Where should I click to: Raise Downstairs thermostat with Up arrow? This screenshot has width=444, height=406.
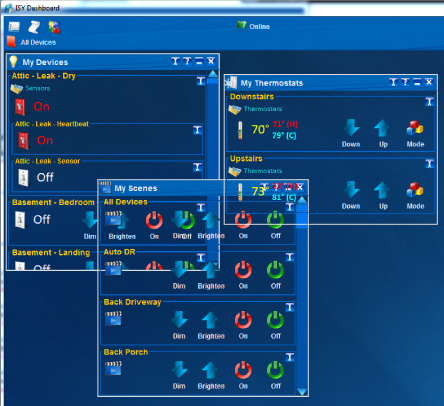[x=382, y=128]
